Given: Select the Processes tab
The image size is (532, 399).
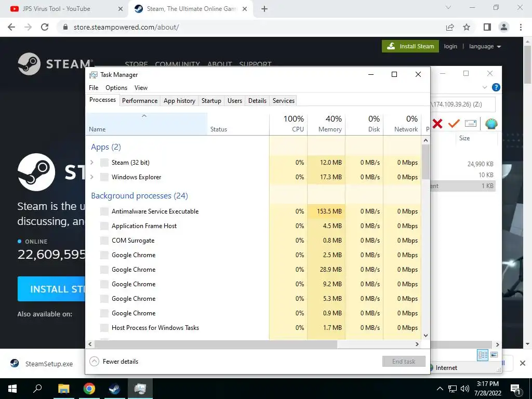Looking at the screenshot, I should click(102, 100).
